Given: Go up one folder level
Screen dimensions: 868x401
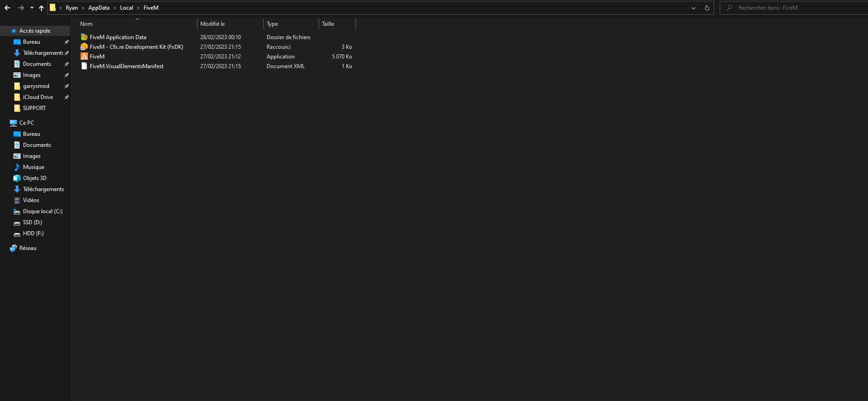Looking at the screenshot, I should tap(41, 8).
